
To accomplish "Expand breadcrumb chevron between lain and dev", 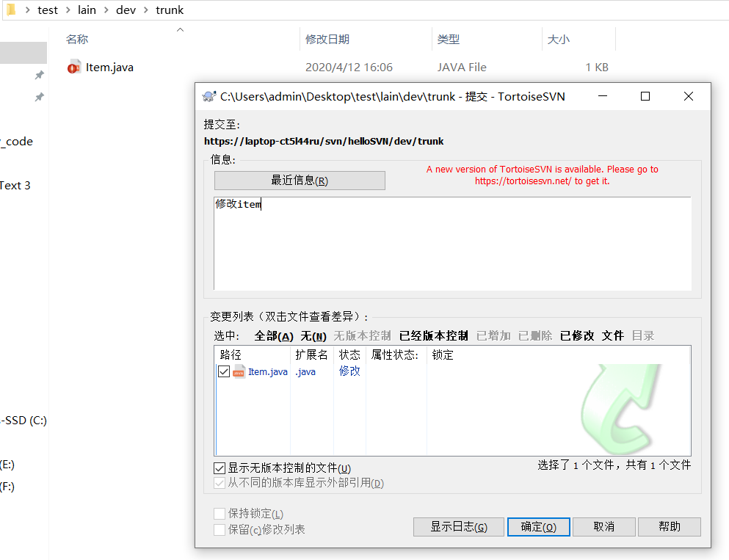I will [x=106, y=10].
